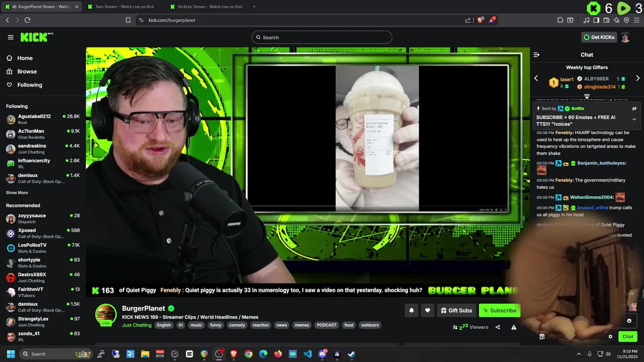Open Firefox from the taskbar
Screen dimensions: 644x362
point(278,354)
